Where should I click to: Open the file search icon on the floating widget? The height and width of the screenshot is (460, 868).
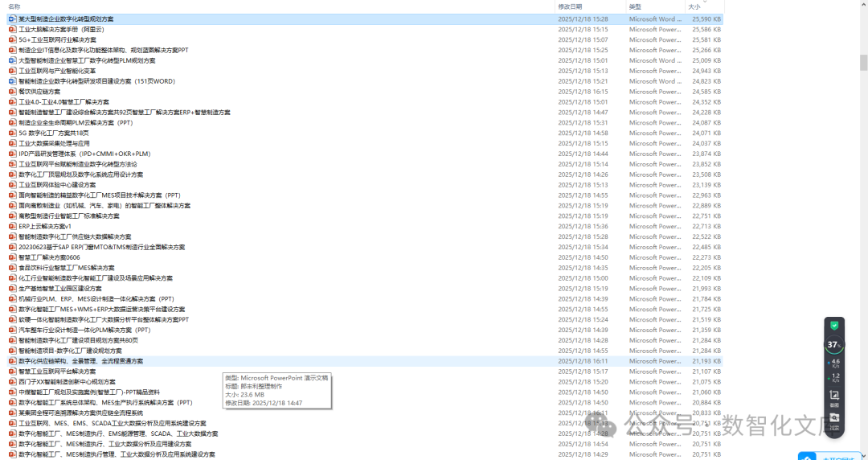[x=834, y=419]
